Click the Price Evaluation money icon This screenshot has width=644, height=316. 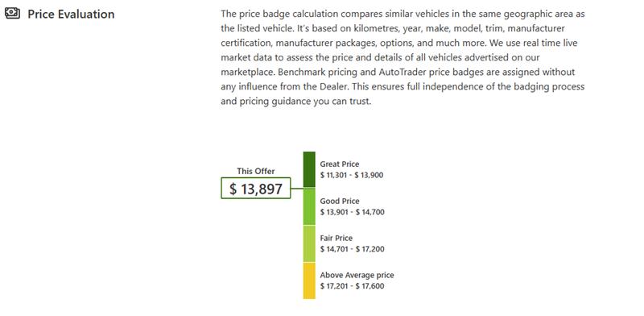[x=12, y=14]
